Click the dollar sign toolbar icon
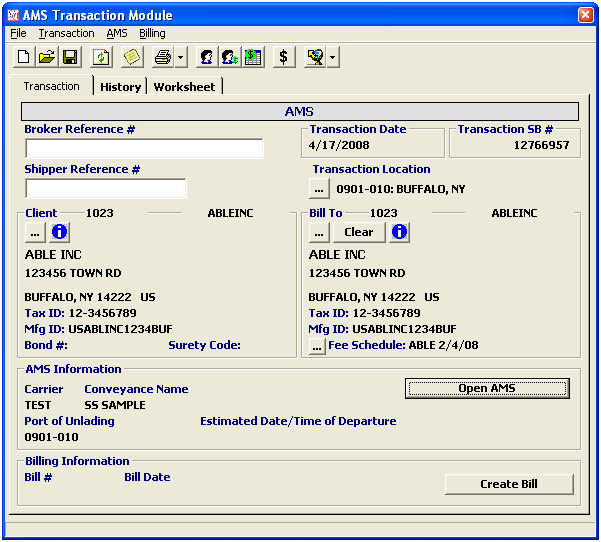 (284, 58)
